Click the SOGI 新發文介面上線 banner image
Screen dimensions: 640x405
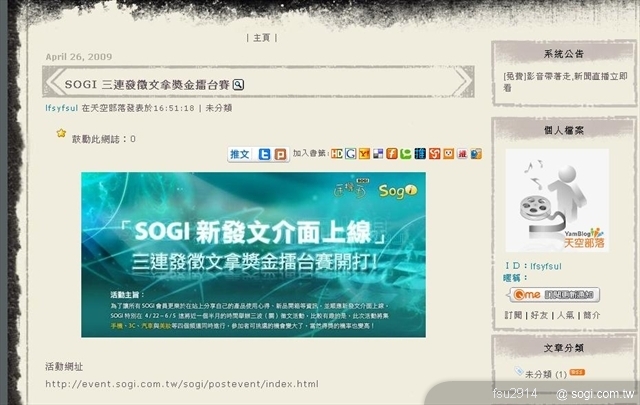point(253,254)
